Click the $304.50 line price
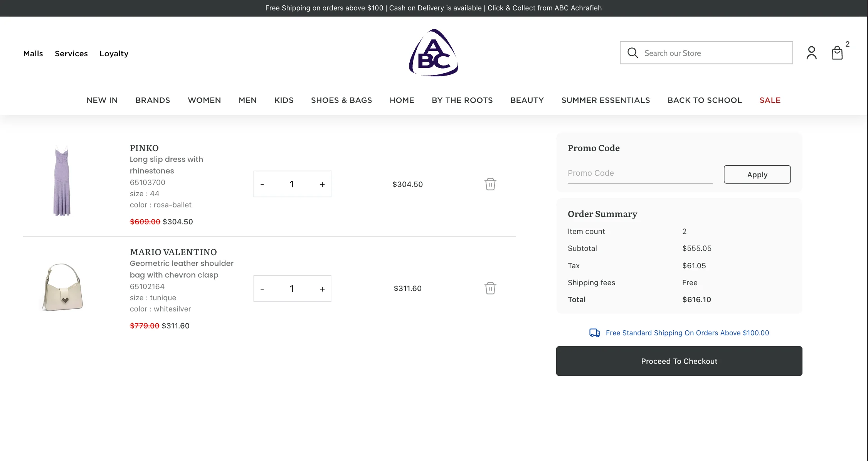Screen dimensions: 868x461 [x=407, y=184]
